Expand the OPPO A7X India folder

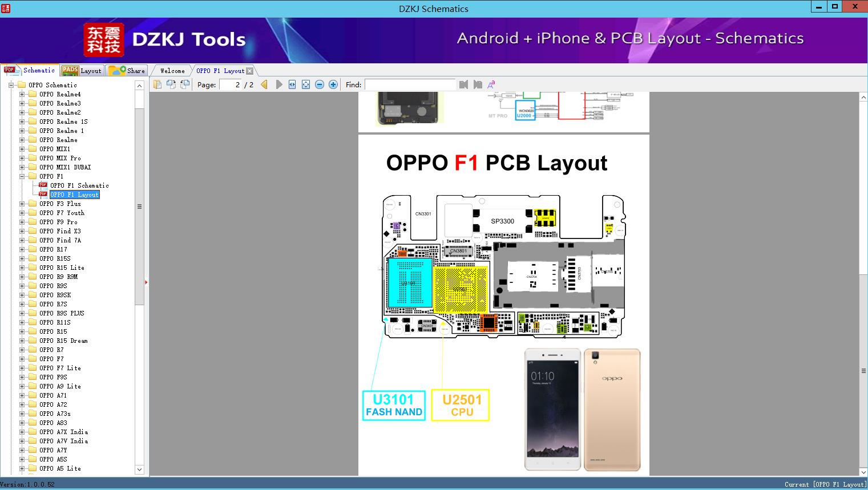point(22,432)
